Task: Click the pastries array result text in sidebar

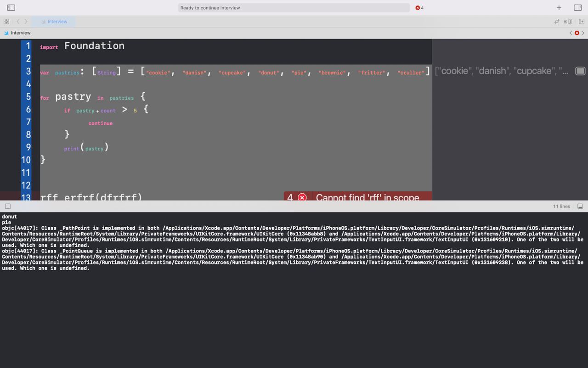Action: (502, 71)
